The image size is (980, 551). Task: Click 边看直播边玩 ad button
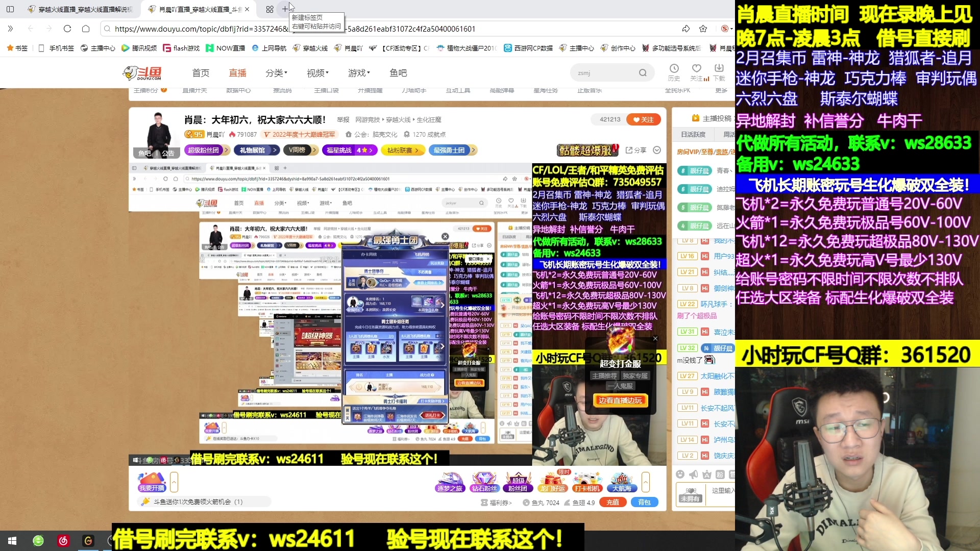pyautogui.click(x=620, y=400)
